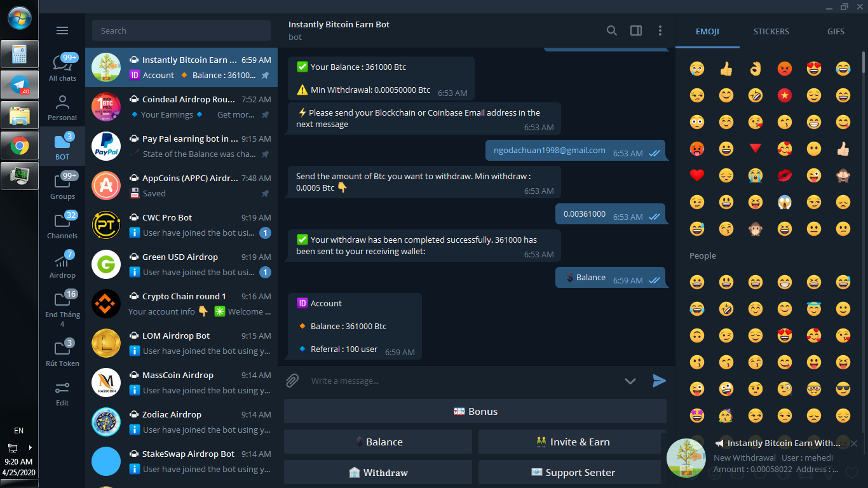Dismiss the Instantly Bitcoin Earn notification popup
868x488 pixels.
tap(854, 444)
